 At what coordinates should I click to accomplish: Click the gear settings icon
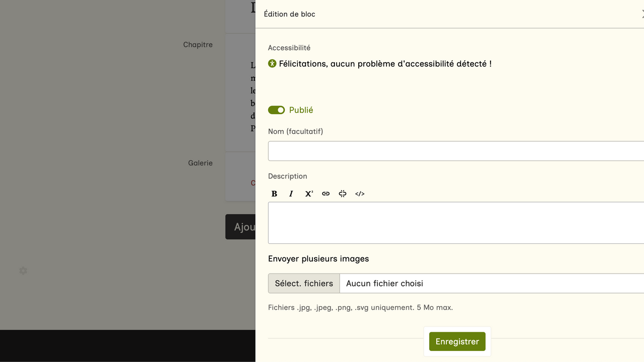click(x=23, y=271)
